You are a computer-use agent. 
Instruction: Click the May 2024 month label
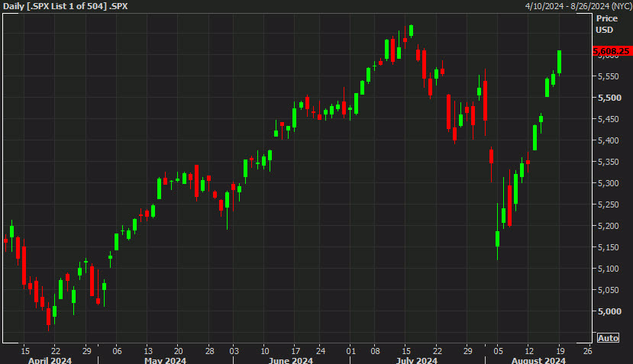click(x=165, y=360)
